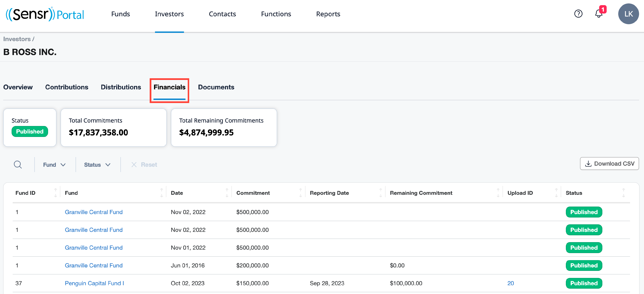644x294 pixels.
Task: Open the help question mark icon
Action: (x=578, y=14)
